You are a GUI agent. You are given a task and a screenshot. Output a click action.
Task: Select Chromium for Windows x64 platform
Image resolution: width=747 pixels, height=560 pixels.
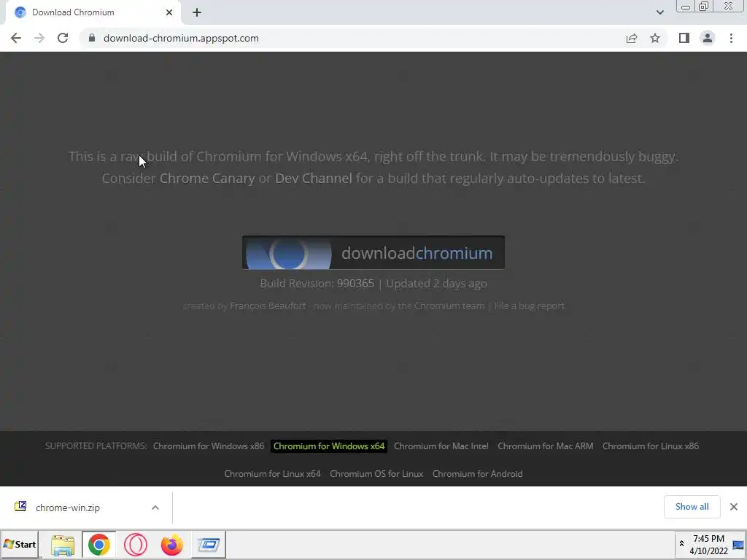[329, 446]
